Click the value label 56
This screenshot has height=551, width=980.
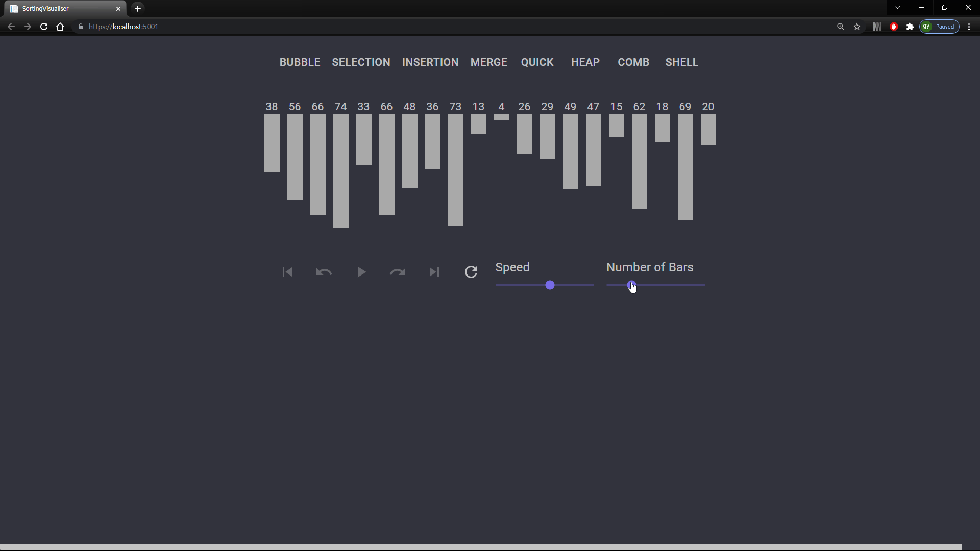[295, 107]
